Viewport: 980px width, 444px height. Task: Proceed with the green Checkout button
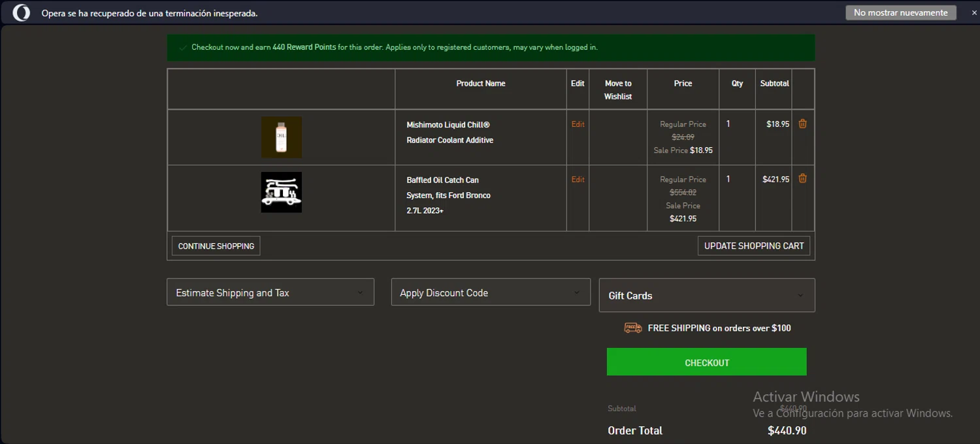(706, 362)
